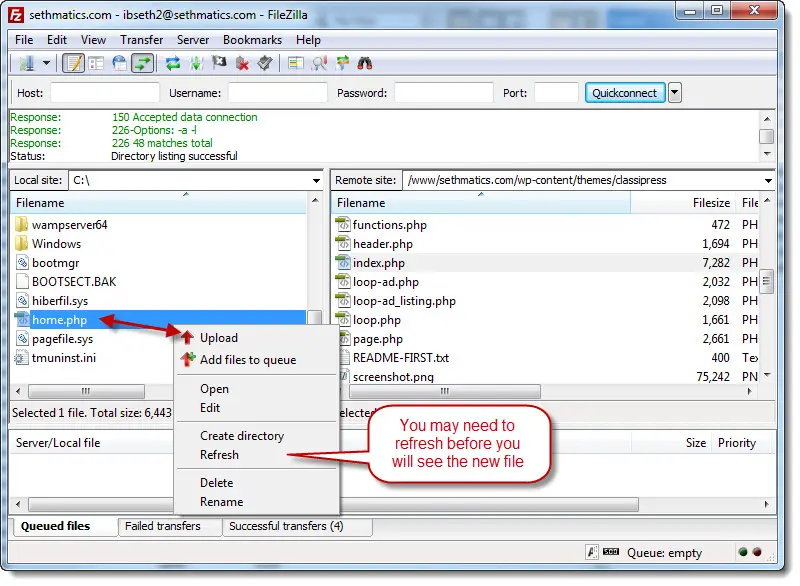
Task: Open the View menu
Action: click(x=93, y=40)
